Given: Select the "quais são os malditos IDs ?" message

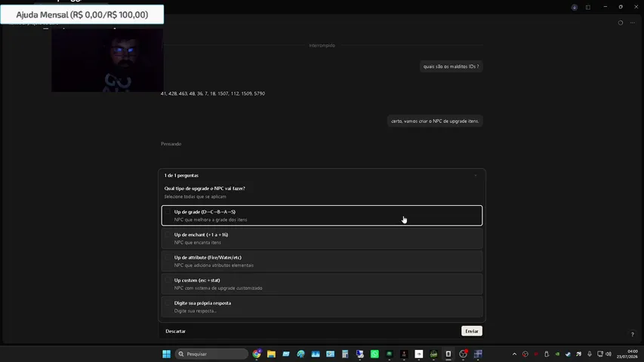Looking at the screenshot, I should tap(451, 66).
